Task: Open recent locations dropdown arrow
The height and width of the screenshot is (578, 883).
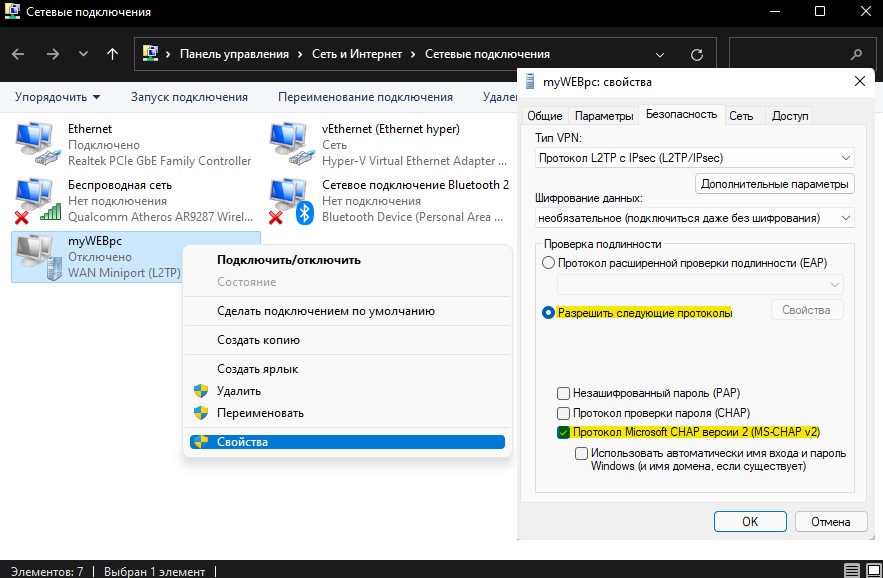Action: tap(83, 54)
